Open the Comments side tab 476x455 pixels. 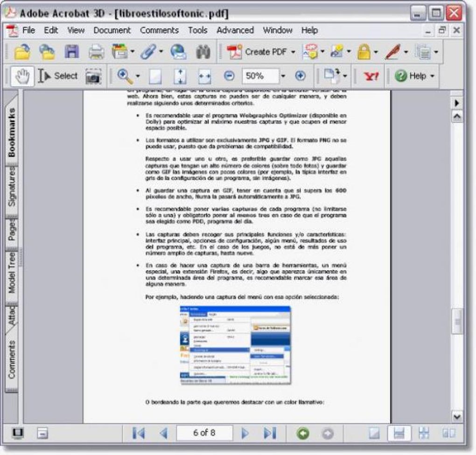12,359
